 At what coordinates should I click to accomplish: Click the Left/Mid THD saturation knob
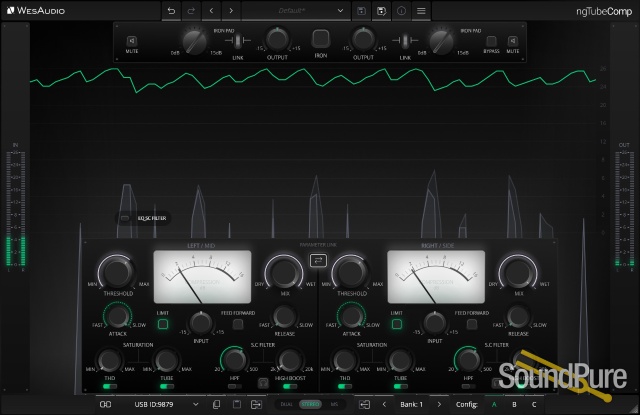109,360
